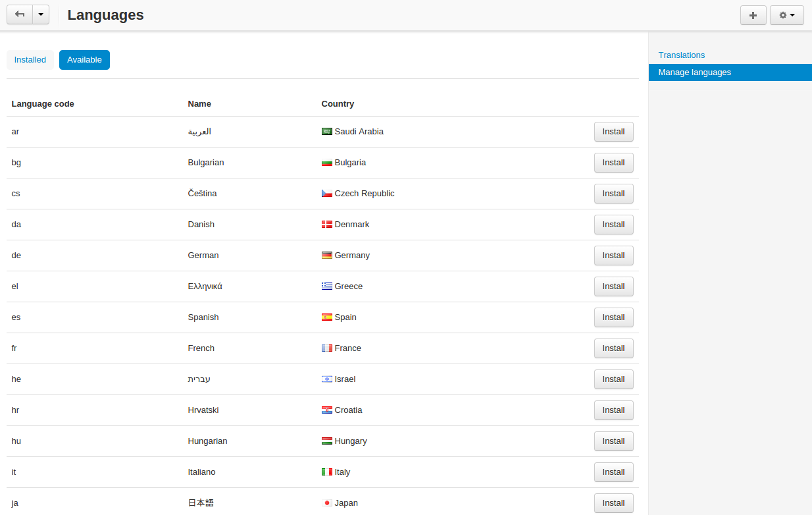Install the Hebrew (he) language
The image size is (812, 515).
pos(614,379)
